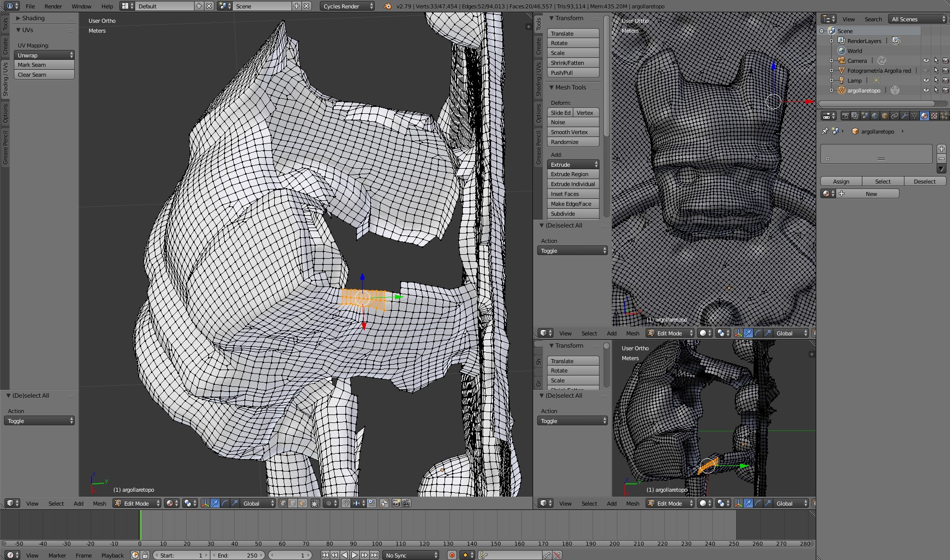Open the Render menu
The width and height of the screenshot is (950, 560).
(x=53, y=6)
